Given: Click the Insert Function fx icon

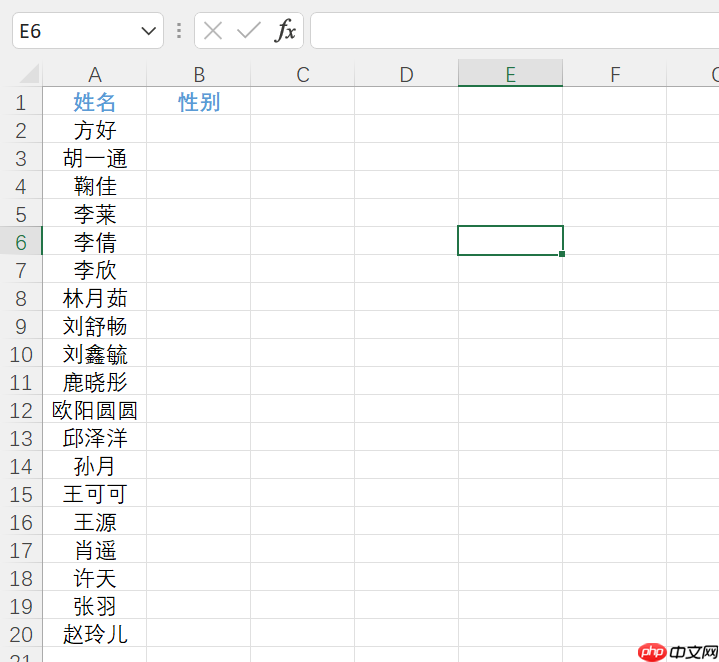Looking at the screenshot, I should pos(285,31).
